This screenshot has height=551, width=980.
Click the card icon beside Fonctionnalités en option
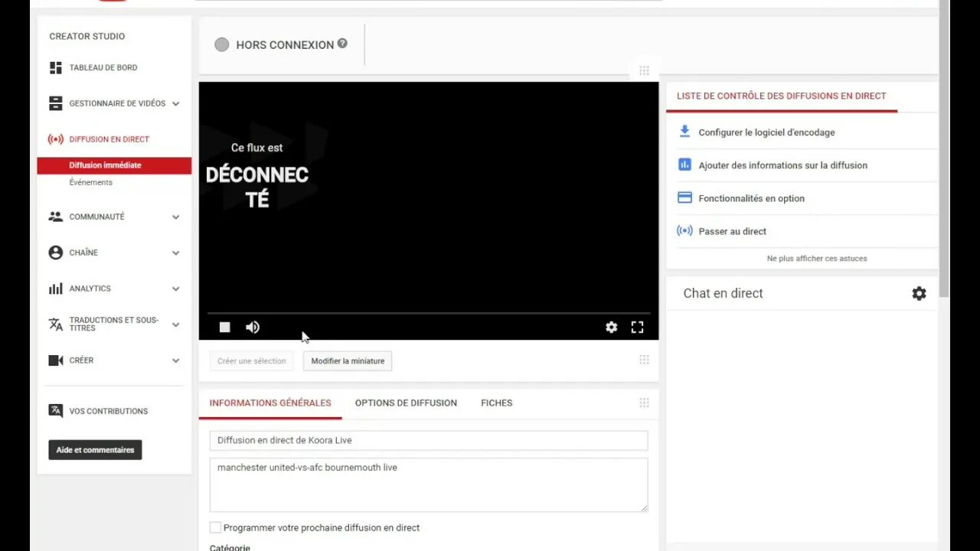684,197
